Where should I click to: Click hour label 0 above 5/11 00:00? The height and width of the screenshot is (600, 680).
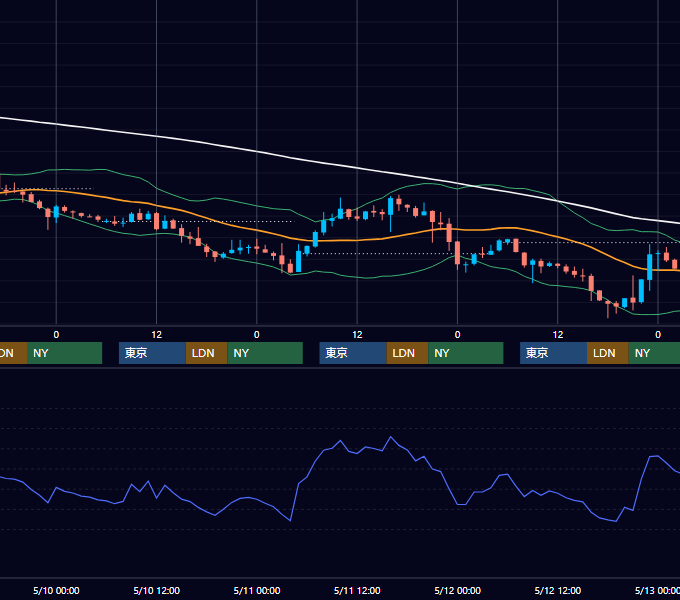pyautogui.click(x=257, y=335)
